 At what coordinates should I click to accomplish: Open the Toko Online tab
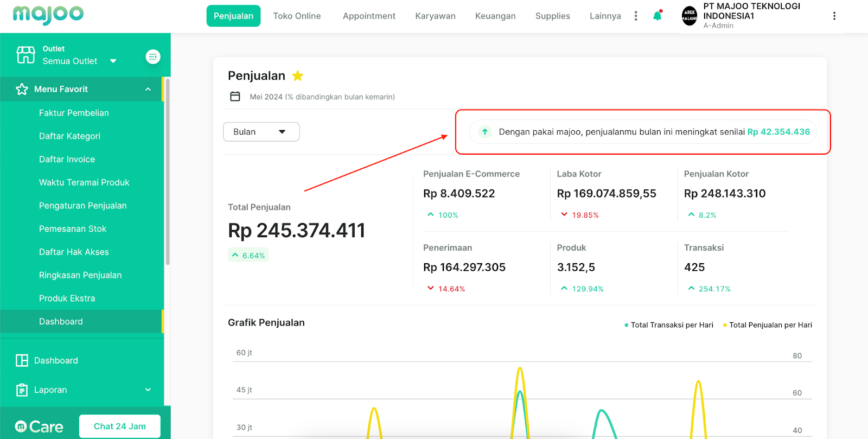tap(297, 16)
